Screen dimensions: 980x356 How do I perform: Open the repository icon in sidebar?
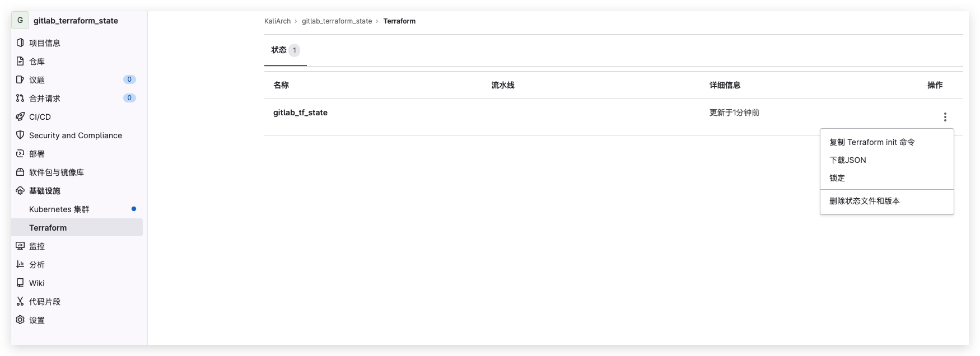tap(20, 61)
